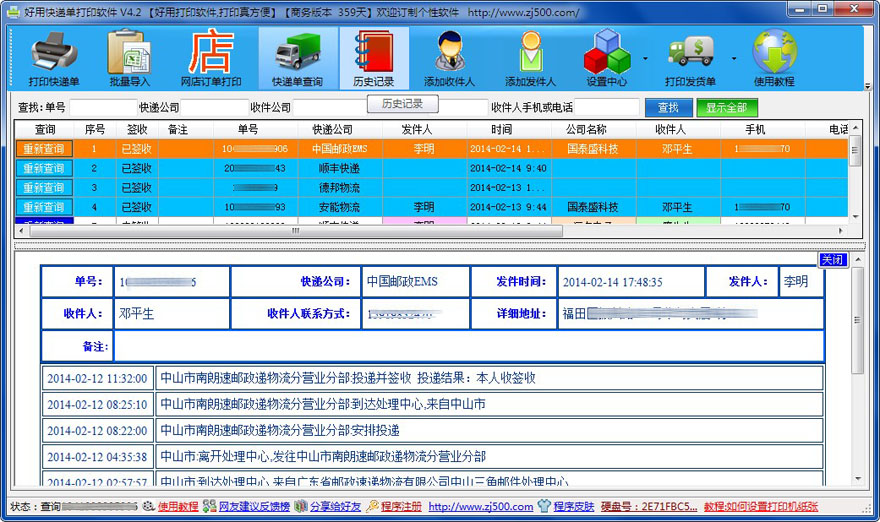Click the splitter between table and details
Viewport: 880px width, 522px height.
(439, 246)
